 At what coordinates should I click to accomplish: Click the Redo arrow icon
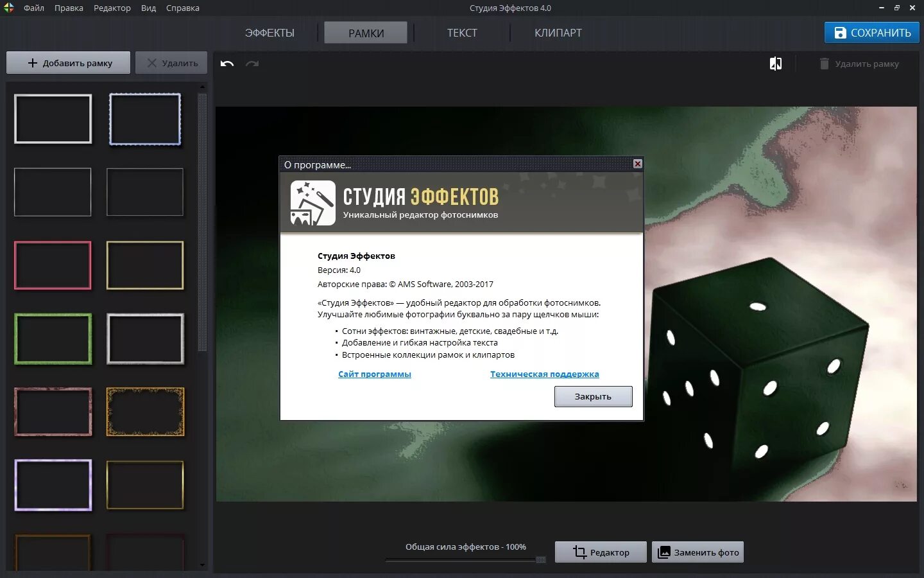pos(252,64)
